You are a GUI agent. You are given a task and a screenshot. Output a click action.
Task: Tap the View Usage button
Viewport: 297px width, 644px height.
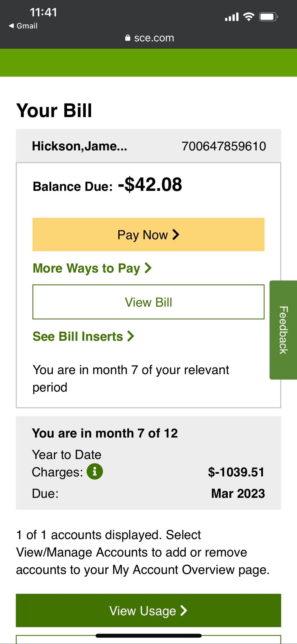click(148, 611)
